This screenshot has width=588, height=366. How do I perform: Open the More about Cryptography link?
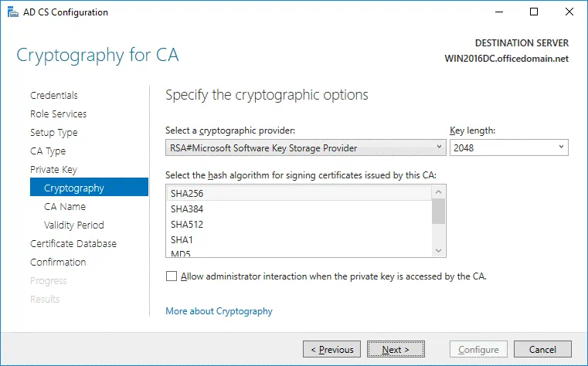[x=219, y=311]
